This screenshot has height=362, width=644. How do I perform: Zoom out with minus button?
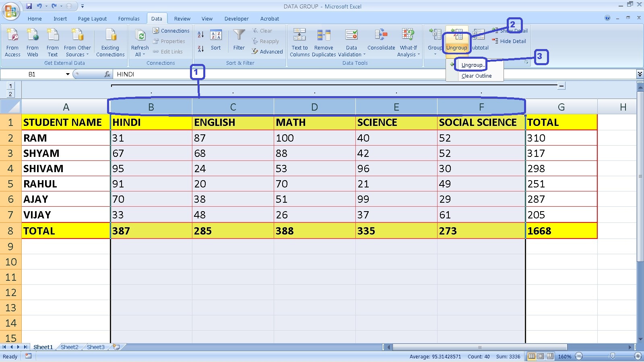tap(579, 356)
